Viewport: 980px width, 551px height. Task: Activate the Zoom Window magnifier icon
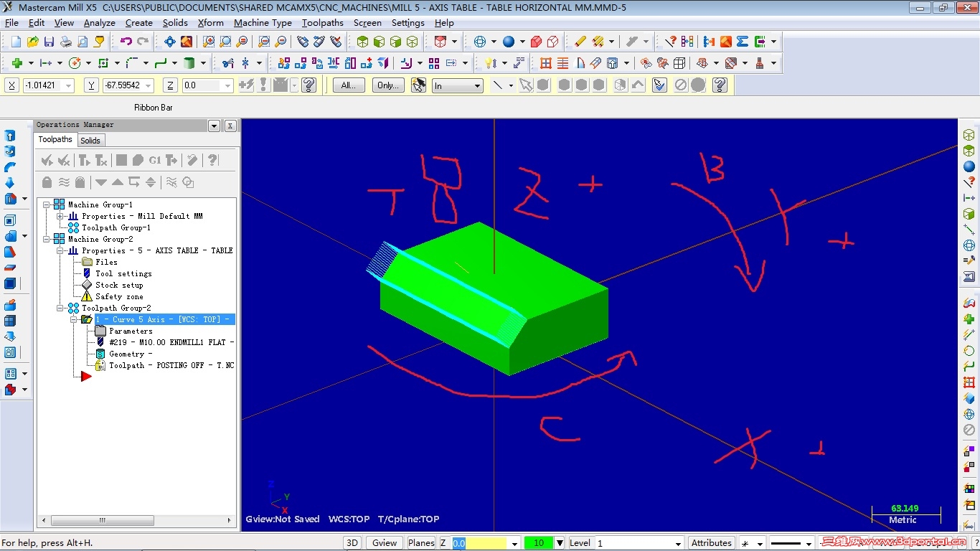(209, 42)
